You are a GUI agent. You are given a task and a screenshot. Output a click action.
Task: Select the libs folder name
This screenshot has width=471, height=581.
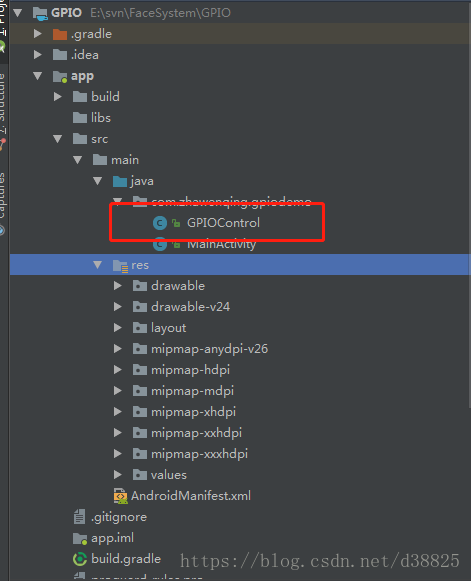pyautogui.click(x=101, y=118)
